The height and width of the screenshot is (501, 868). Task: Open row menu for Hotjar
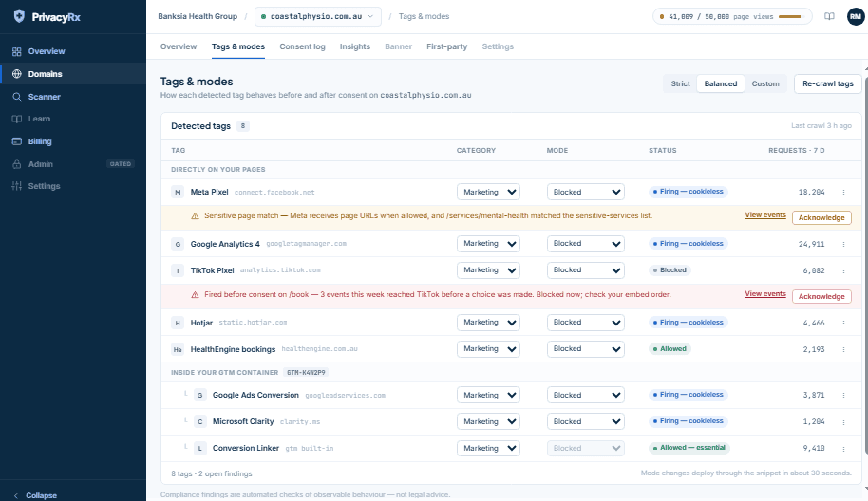843,323
